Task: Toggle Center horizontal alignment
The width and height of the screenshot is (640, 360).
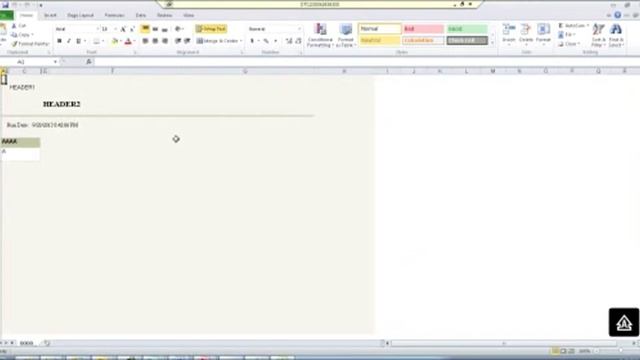Action: (155, 41)
